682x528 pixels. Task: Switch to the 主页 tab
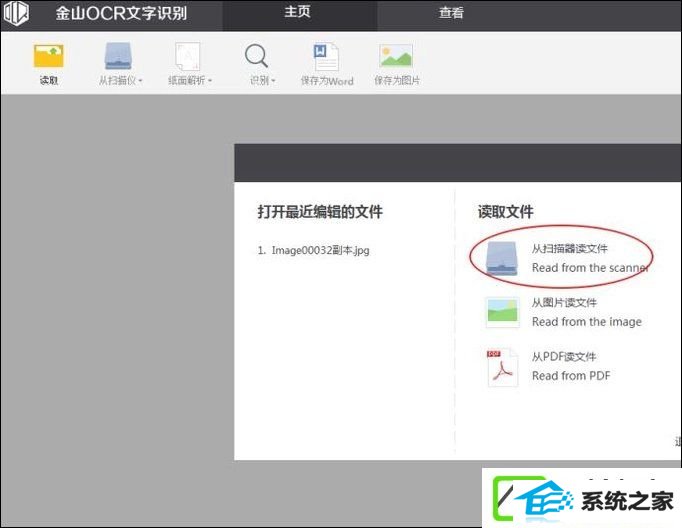pyautogui.click(x=300, y=15)
